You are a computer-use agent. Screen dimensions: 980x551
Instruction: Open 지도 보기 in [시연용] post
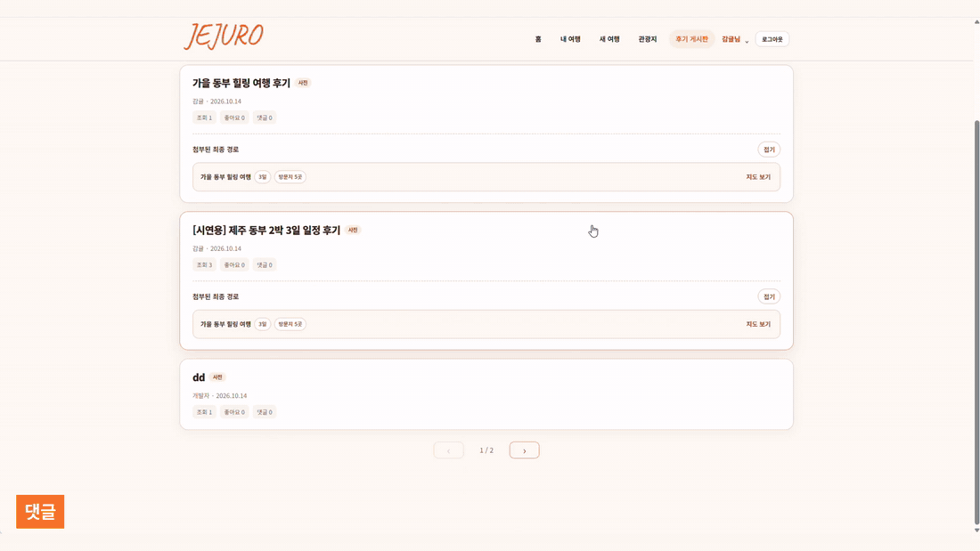pos(758,324)
